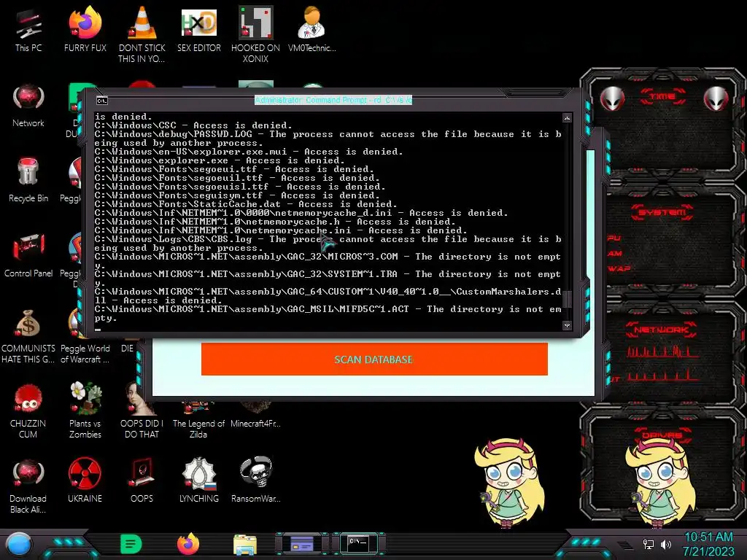Click the DRIVES gadget header

click(x=662, y=435)
